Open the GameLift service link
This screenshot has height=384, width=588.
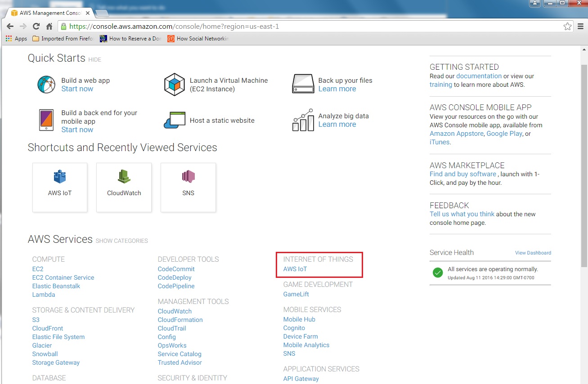tap(296, 294)
